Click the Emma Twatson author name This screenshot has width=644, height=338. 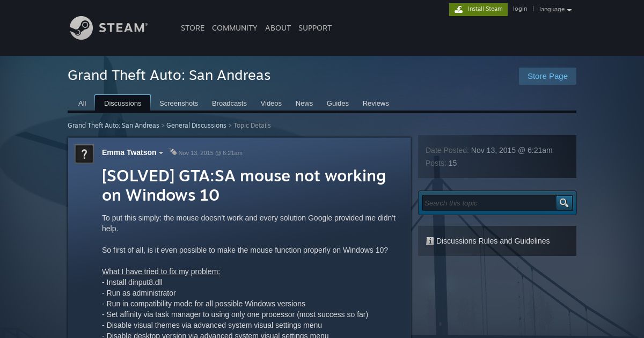[129, 152]
